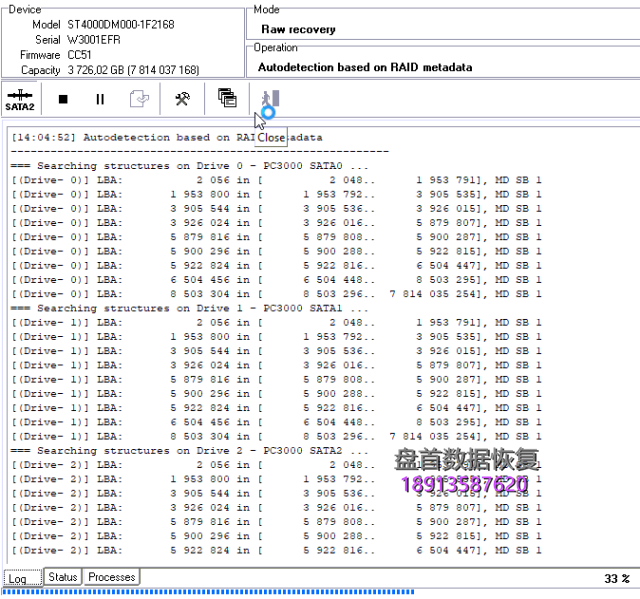Click the Close exit icon in toolbar
The image size is (640, 599).
point(270,99)
